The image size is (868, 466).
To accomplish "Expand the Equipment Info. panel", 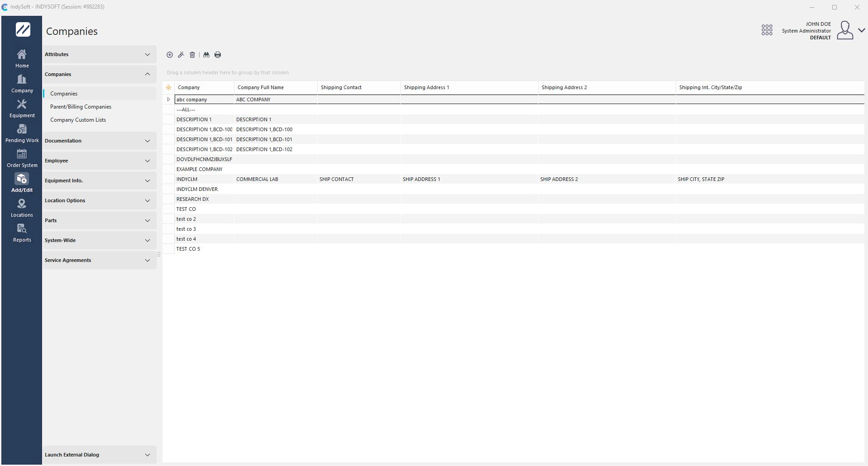I will [100, 181].
